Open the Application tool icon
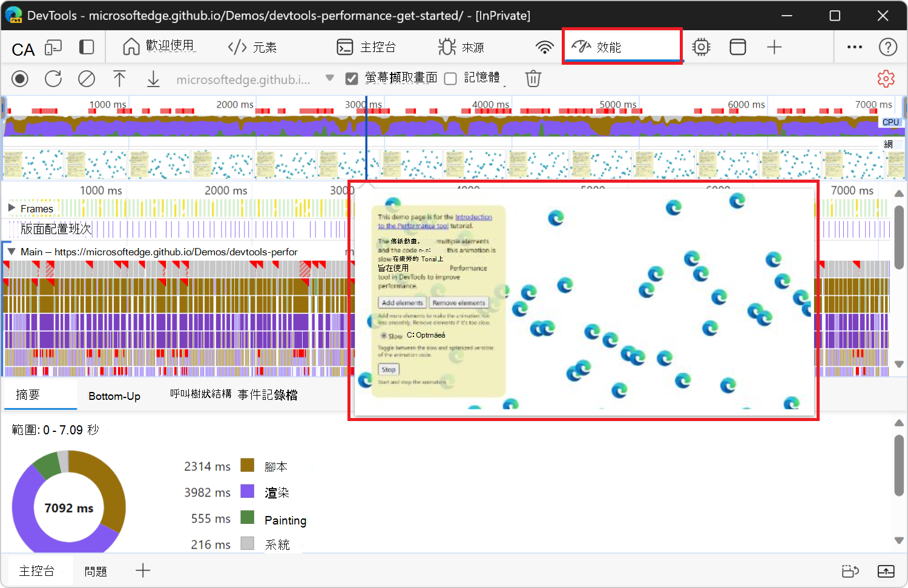Viewport: 908px width, 588px height. click(738, 47)
